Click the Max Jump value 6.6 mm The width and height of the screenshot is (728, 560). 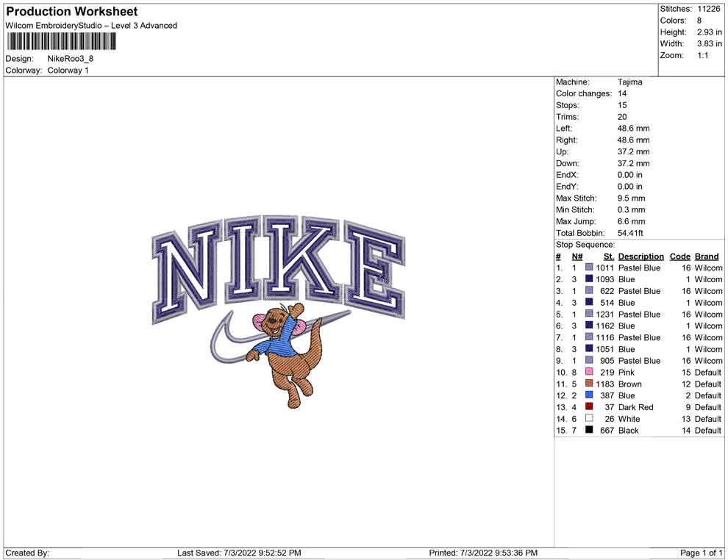coord(631,221)
